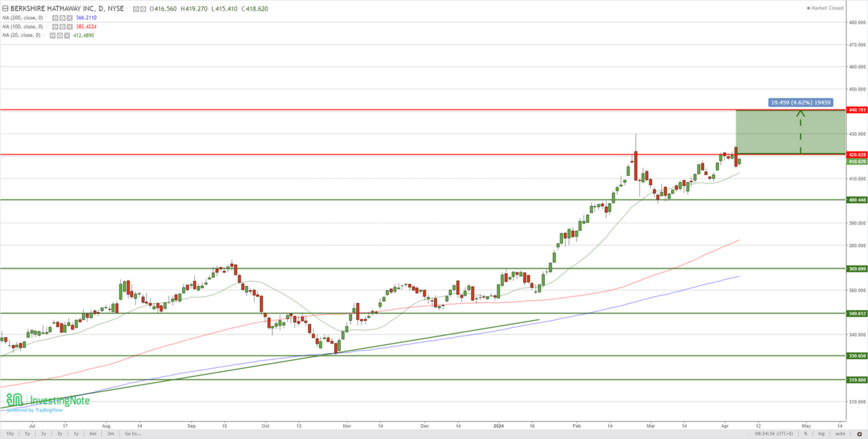This screenshot has height=439, width=868.
Task: Toggle the log scale button
Action: pyautogui.click(x=820, y=434)
